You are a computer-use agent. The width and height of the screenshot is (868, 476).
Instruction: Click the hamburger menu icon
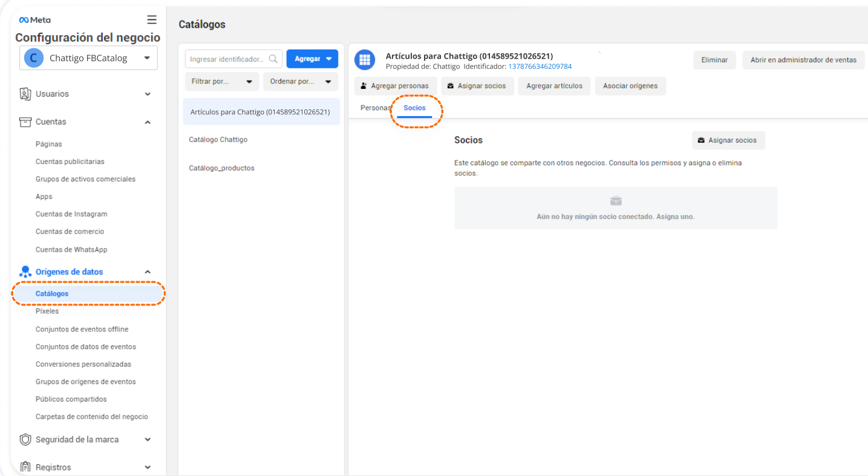tap(152, 20)
